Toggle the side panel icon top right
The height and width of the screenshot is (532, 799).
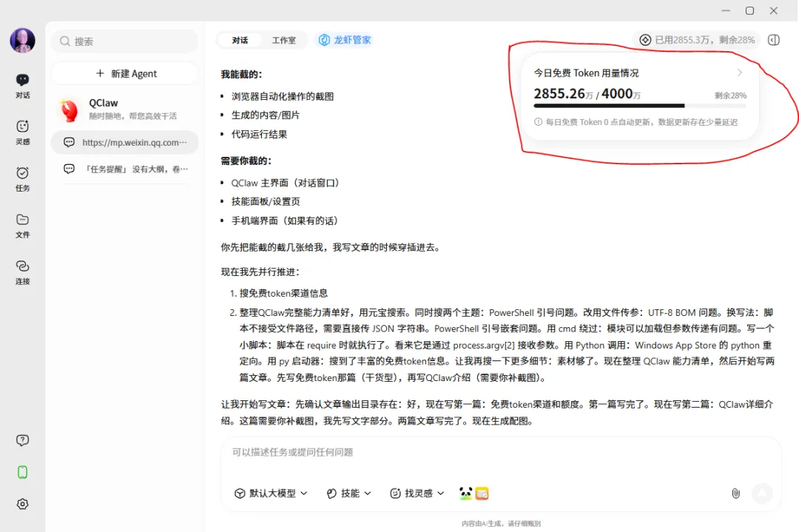pyautogui.click(x=774, y=40)
